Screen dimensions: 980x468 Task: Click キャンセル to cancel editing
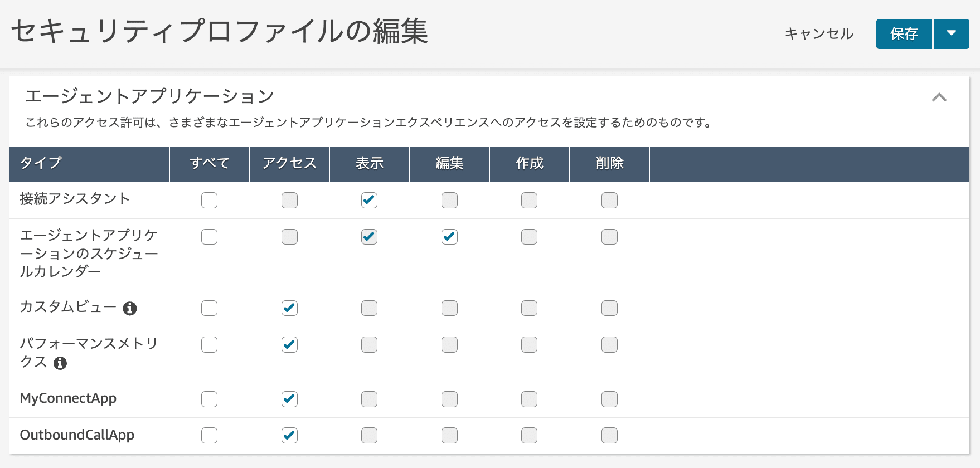tap(818, 34)
